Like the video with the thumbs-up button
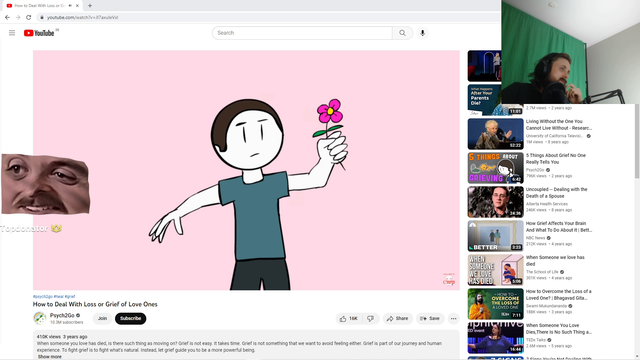This screenshot has width=640, height=360. [348, 318]
